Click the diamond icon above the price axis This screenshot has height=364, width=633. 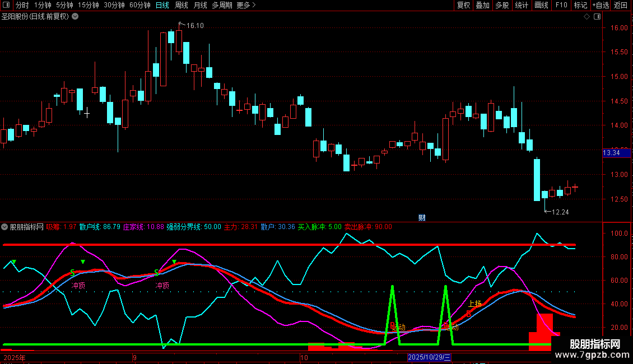[x=587, y=17]
